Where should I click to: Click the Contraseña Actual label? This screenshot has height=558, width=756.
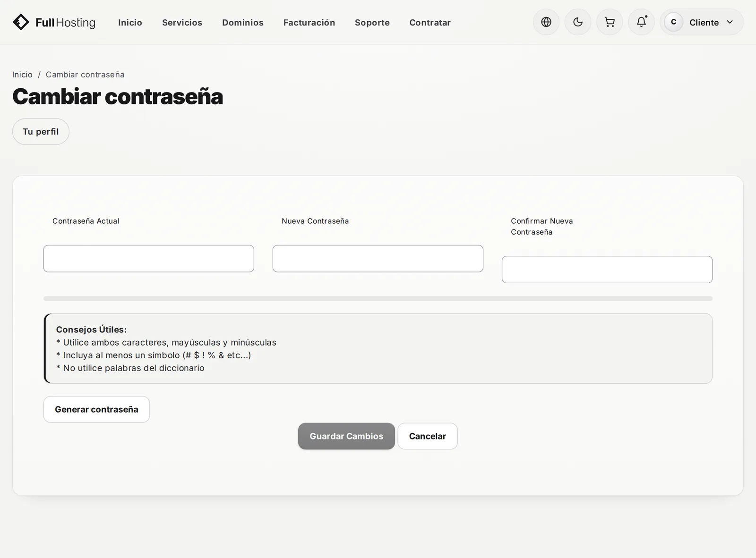86,221
